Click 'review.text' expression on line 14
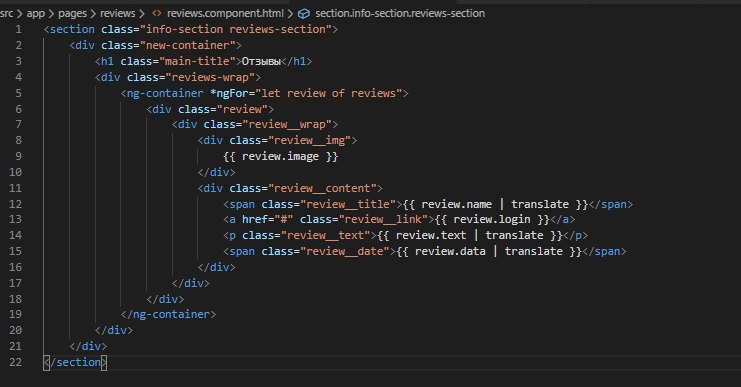Image resolution: width=741 pixels, height=387 pixels. [431, 235]
